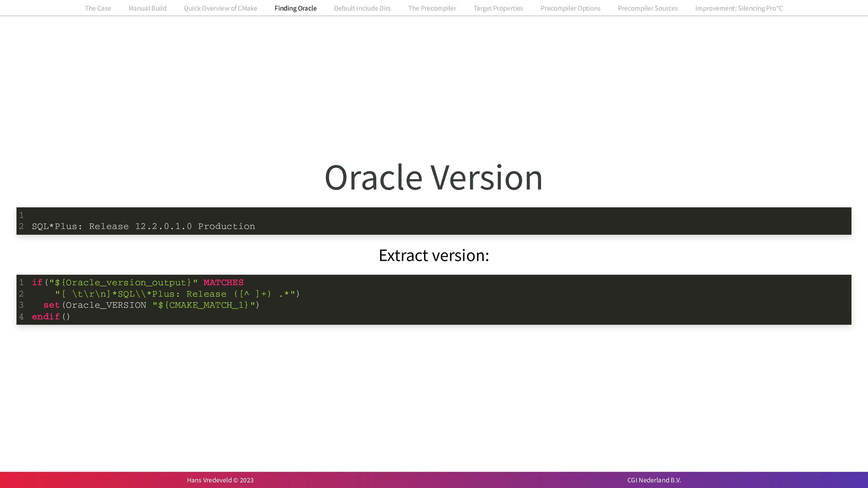This screenshot has height=488, width=868.
Task: Open Precompiler Sources section
Action: coord(647,8)
